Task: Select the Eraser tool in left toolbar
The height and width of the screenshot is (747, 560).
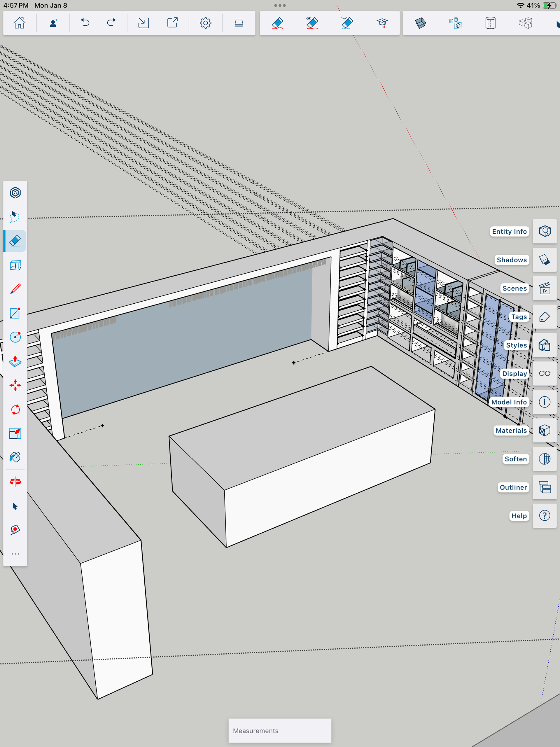Action: (x=15, y=241)
